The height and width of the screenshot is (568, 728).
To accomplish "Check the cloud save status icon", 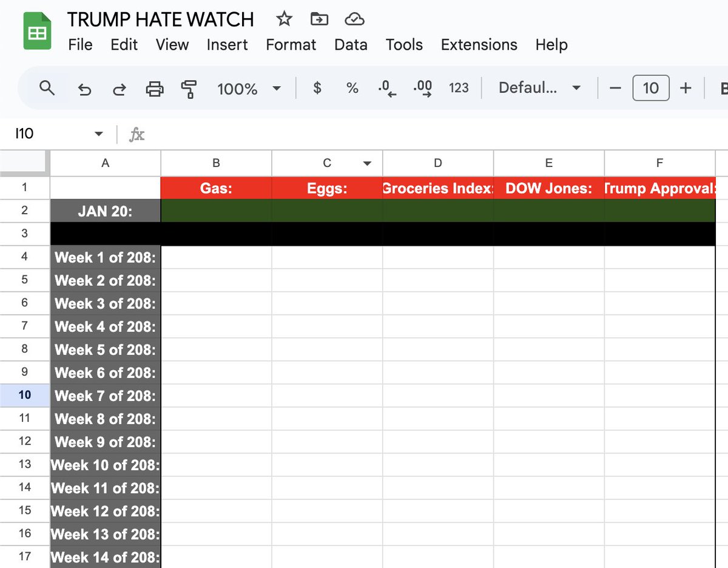I will 354,19.
